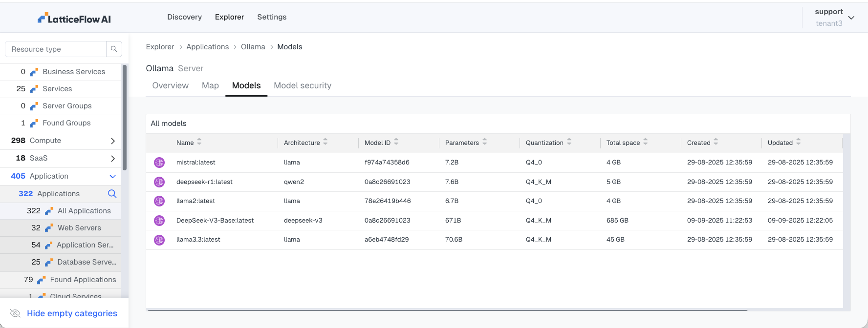This screenshot has width=868, height=328.
Task: Click the Applications breadcrumb link
Action: tap(207, 47)
